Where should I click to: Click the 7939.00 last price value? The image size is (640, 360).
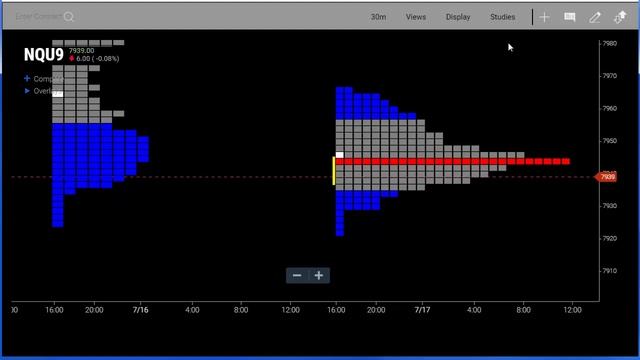[81, 51]
